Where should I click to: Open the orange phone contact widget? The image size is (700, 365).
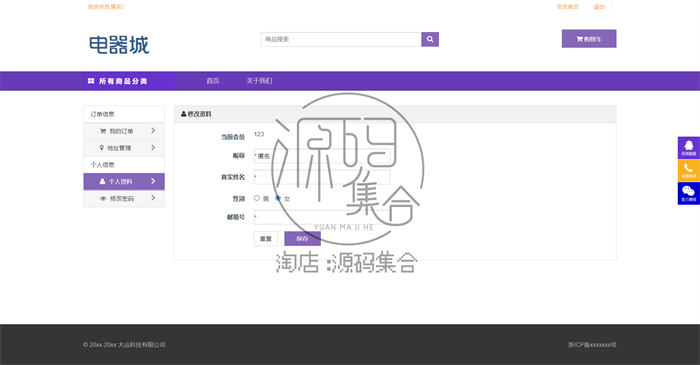(x=689, y=170)
